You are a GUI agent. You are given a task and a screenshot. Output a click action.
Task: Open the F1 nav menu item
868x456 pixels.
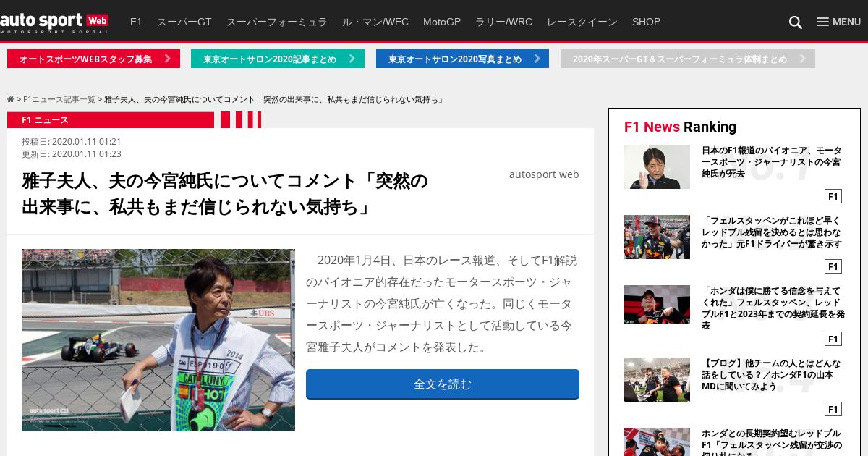(x=136, y=22)
